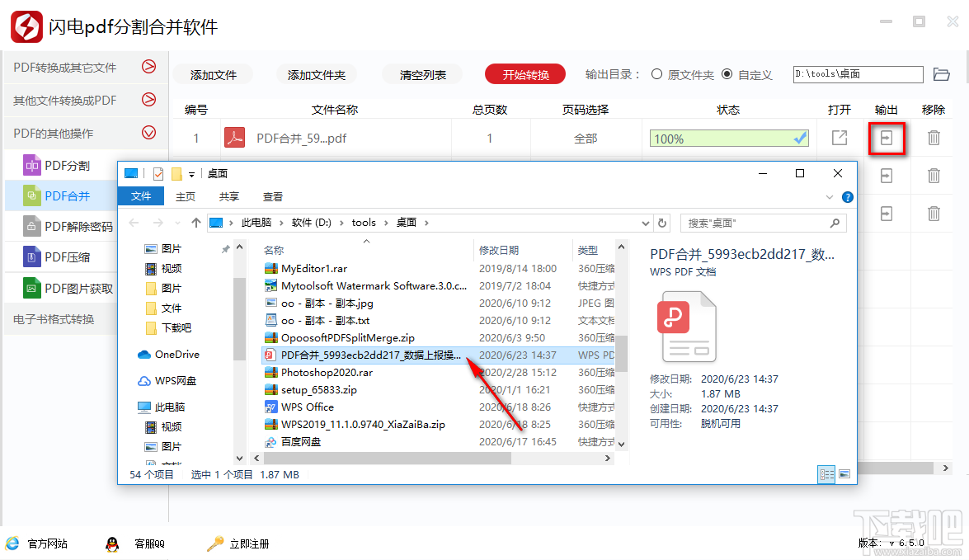Image resolution: width=969 pixels, height=560 pixels.
Task: Click the folder browse icon beside output path
Action: (x=942, y=73)
